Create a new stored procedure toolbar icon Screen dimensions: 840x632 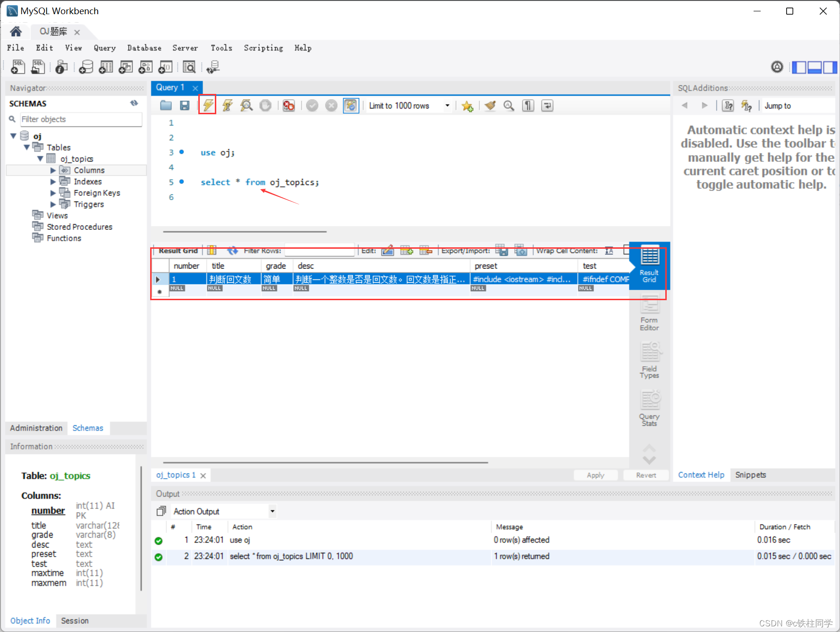[145, 67]
